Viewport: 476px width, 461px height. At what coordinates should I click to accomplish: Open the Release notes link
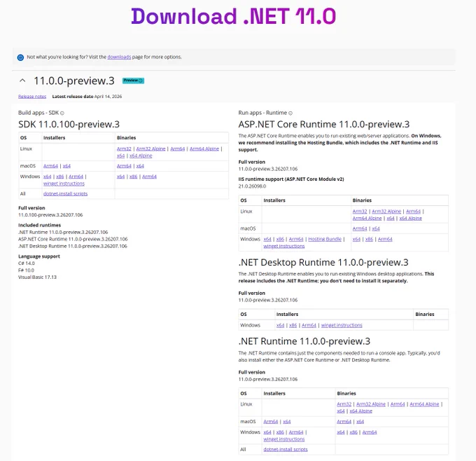click(x=32, y=96)
